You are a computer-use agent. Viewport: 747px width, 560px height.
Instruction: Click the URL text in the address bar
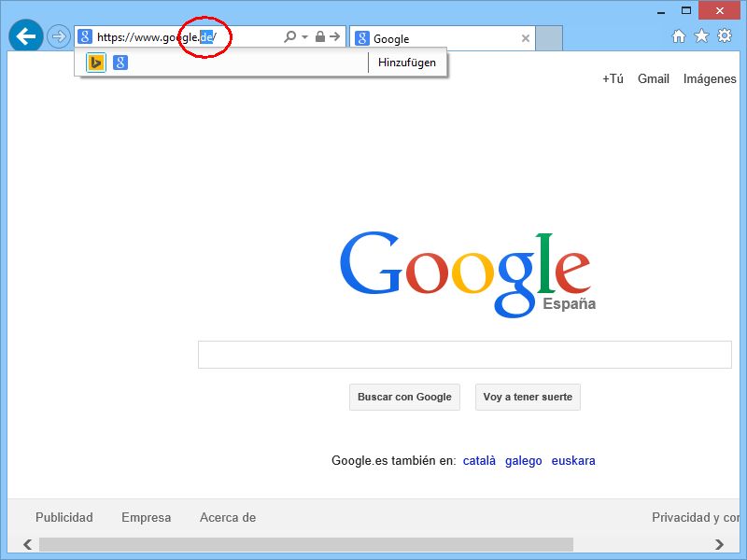(157, 37)
